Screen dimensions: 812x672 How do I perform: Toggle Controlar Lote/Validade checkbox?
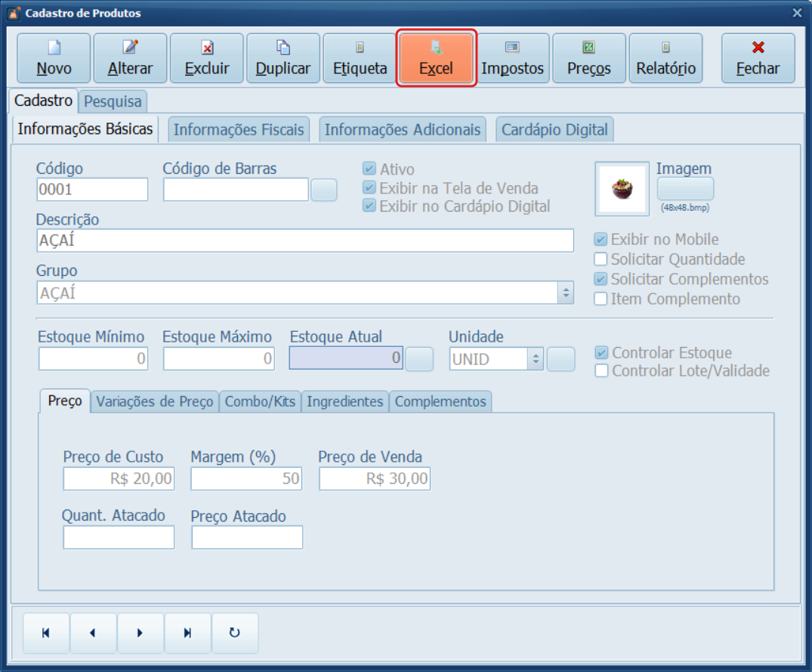602,371
